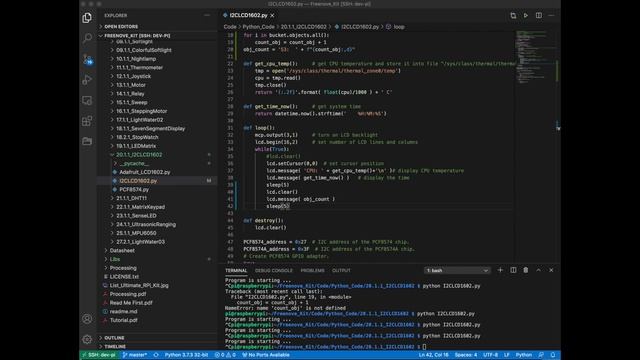Open PCF8574.py in the file tree
640x360 pixels.
tap(134, 190)
